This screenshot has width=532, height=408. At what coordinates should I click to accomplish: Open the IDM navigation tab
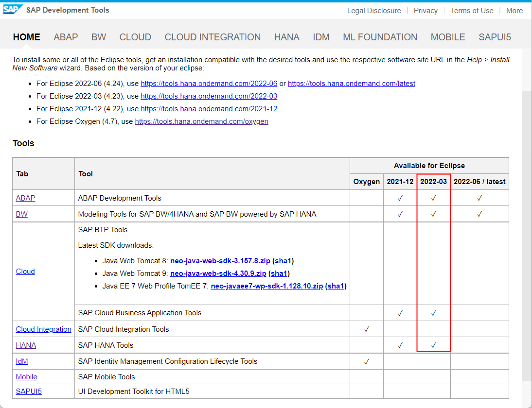click(321, 37)
